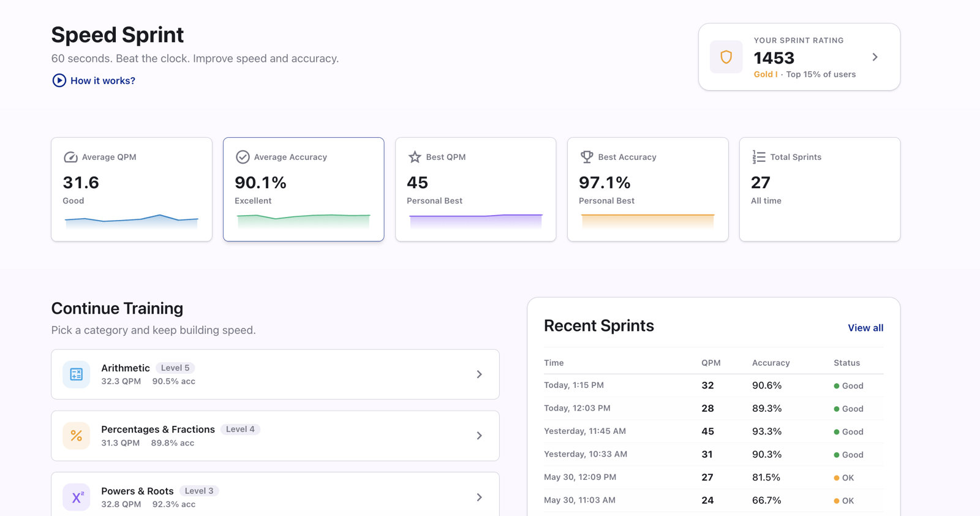
Task: Open Percentages & Fractions using its chevron
Action: click(480, 436)
